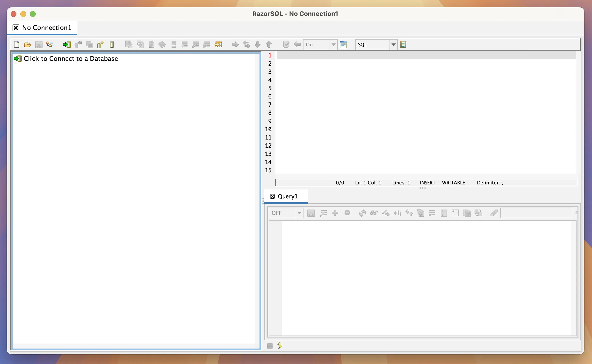
Task: Click the blue window icon after On dropdown
Action: pos(343,44)
